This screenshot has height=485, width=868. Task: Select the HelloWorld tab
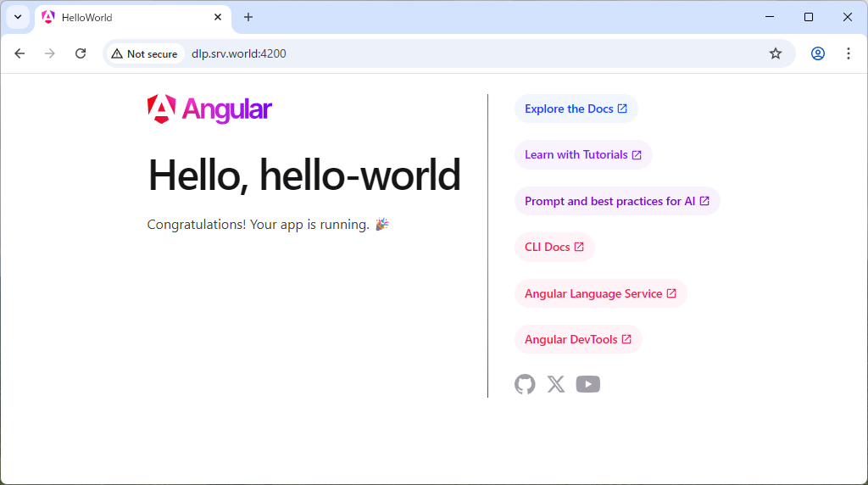pyautogui.click(x=119, y=17)
